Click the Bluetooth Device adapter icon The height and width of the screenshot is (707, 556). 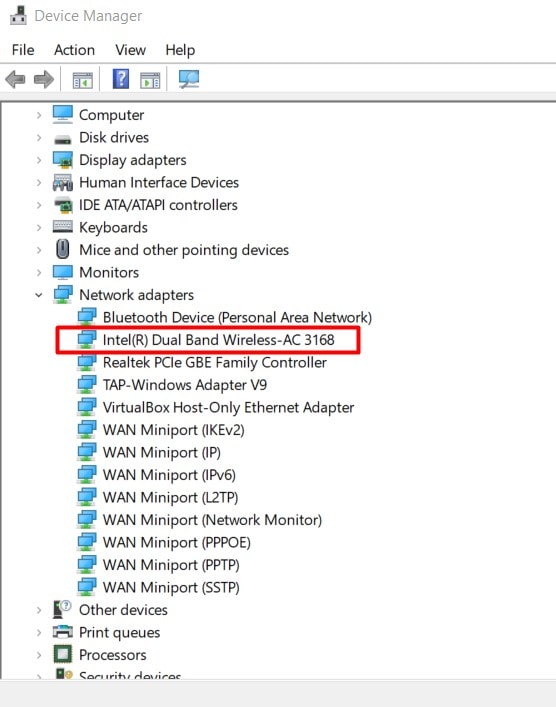pyautogui.click(x=87, y=317)
